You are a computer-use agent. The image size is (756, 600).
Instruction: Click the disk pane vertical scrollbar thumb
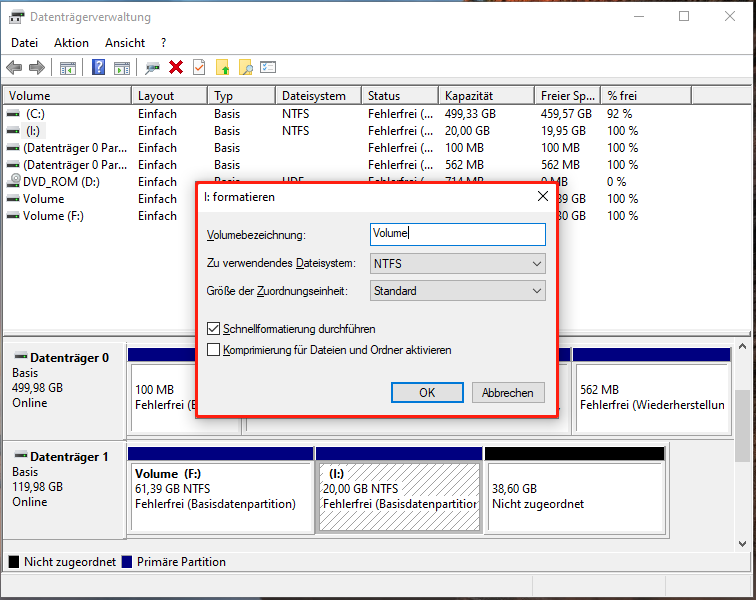click(742, 425)
